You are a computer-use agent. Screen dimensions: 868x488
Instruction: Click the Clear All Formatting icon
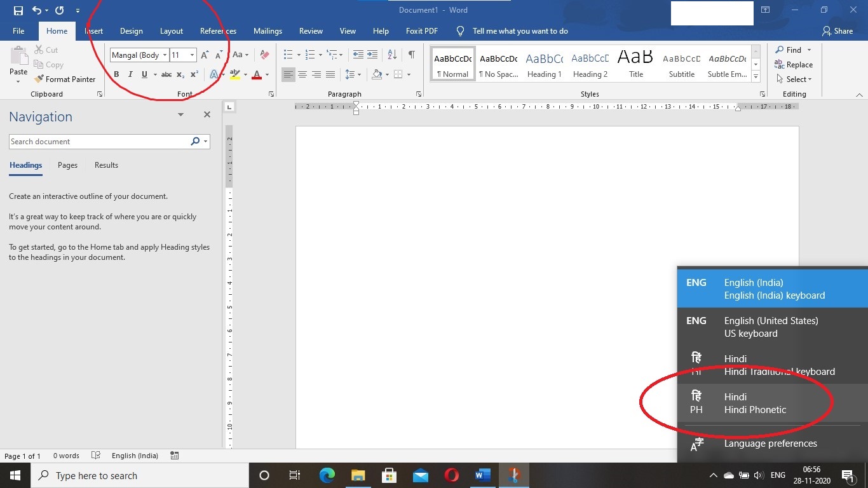[x=265, y=55]
